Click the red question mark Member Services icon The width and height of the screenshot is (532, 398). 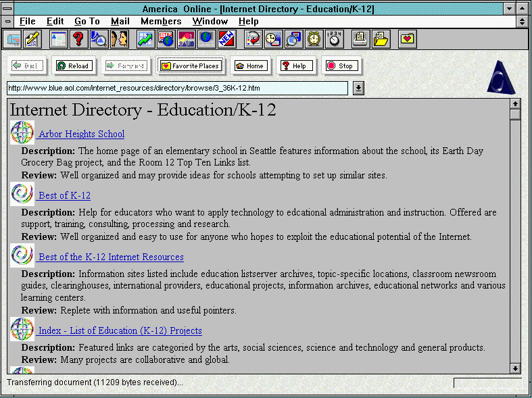coord(78,39)
